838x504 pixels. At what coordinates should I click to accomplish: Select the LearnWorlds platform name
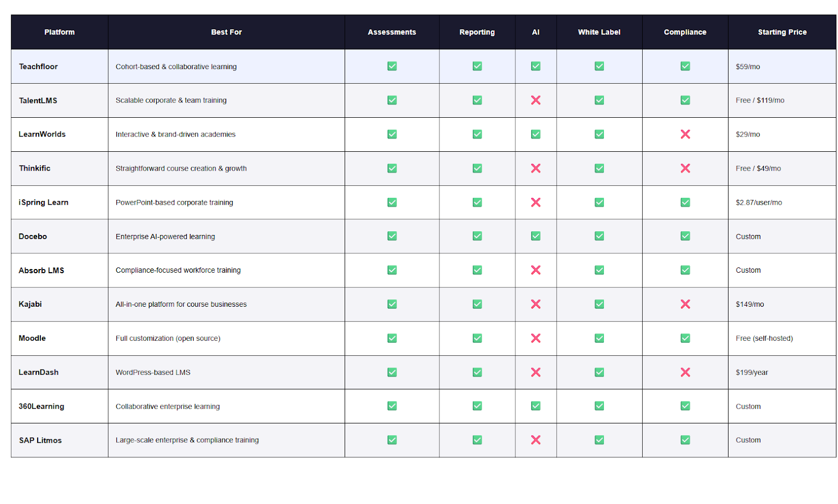coord(42,134)
